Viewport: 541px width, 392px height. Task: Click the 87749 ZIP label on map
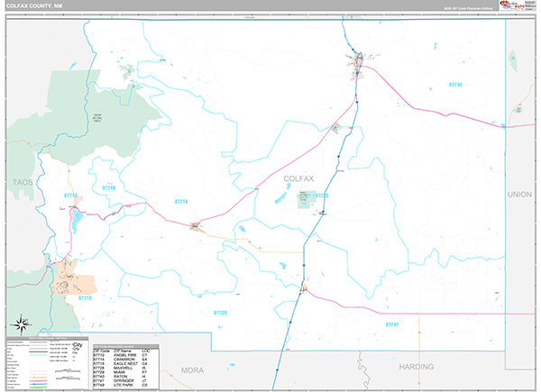[x=109, y=188]
